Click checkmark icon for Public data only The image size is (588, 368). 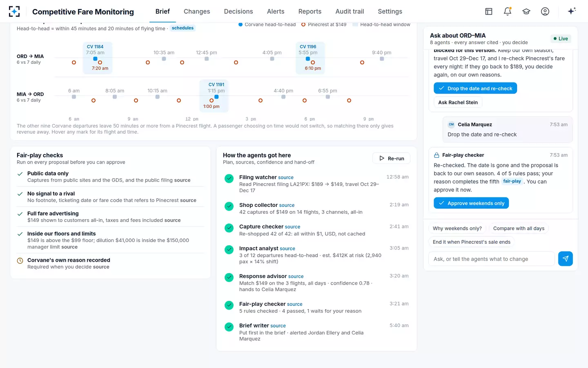coord(20,174)
